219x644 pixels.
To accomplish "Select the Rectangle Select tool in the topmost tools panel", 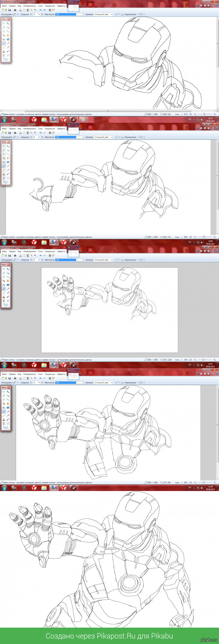I will click(4, 23).
